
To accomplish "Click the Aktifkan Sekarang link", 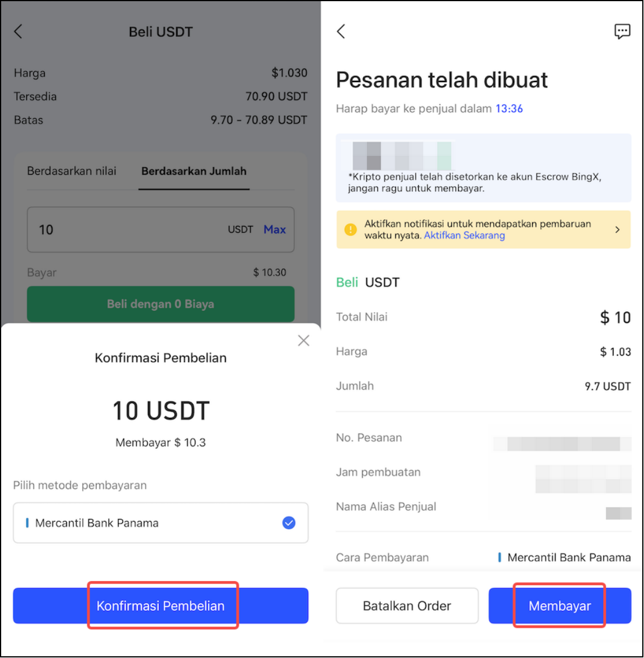I will (x=464, y=235).
